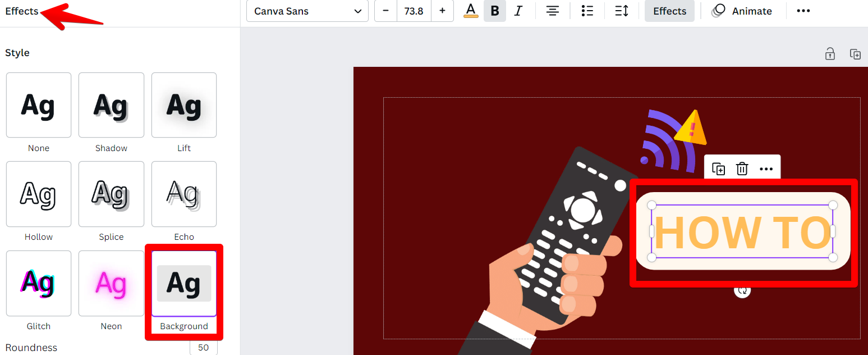Click the font size value field
The width and height of the screenshot is (868, 355).
414,11
